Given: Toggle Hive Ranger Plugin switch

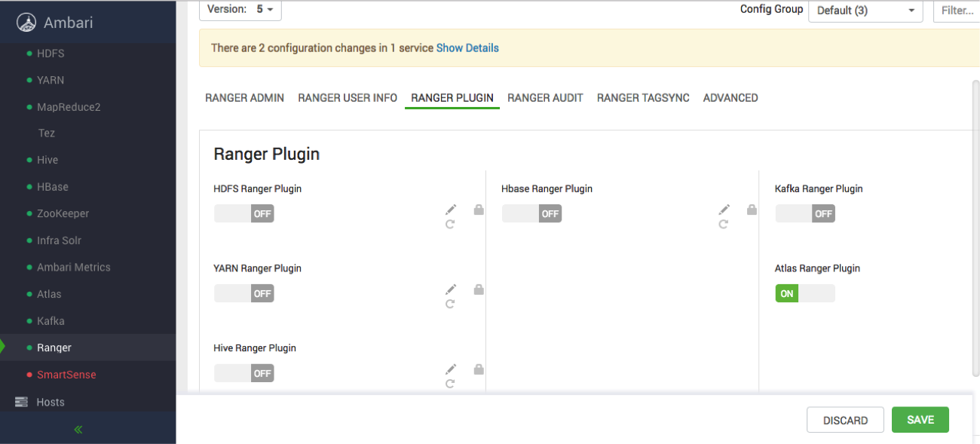Looking at the screenshot, I should coord(244,373).
